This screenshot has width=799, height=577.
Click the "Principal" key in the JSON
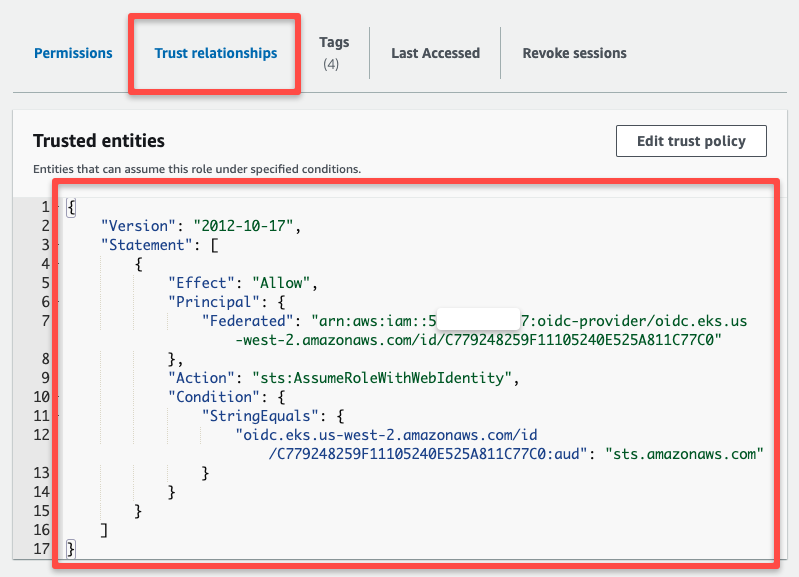211,302
